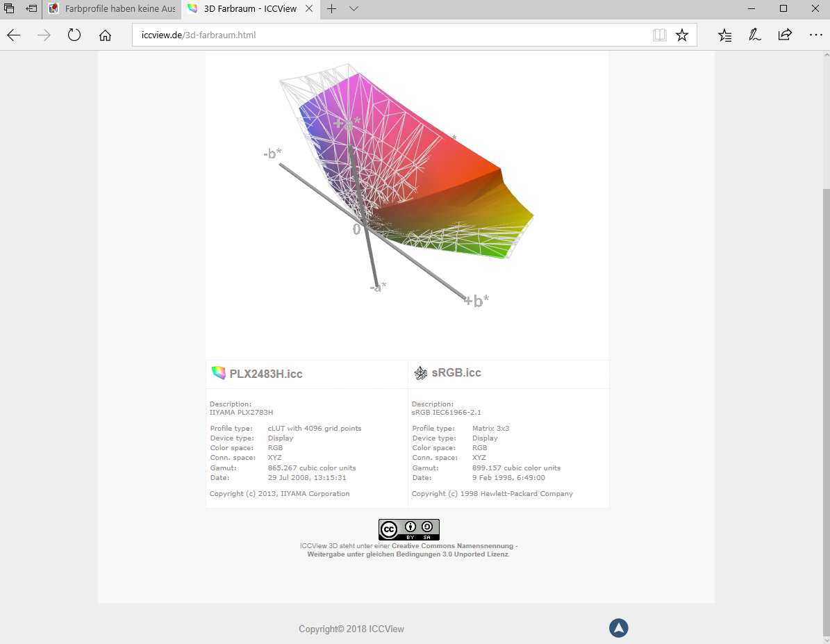
Task: Select the 3D Farbraum - ICCView tab
Action: click(250, 9)
